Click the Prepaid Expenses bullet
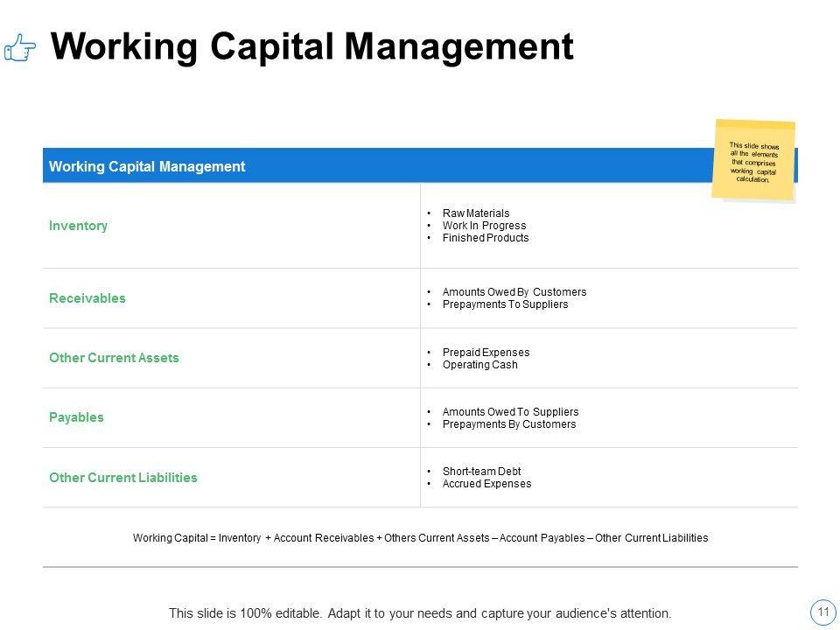The width and height of the screenshot is (840, 630). point(486,353)
